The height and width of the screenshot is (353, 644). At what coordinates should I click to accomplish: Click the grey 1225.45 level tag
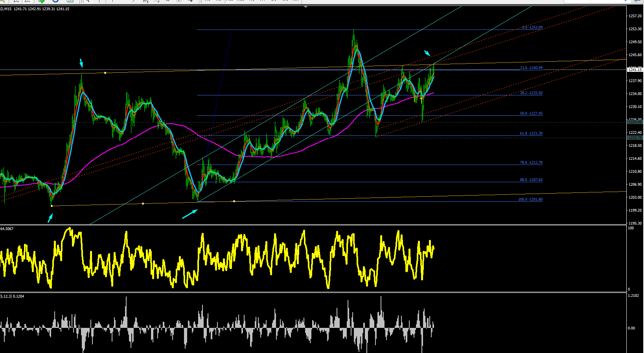[x=635, y=122]
